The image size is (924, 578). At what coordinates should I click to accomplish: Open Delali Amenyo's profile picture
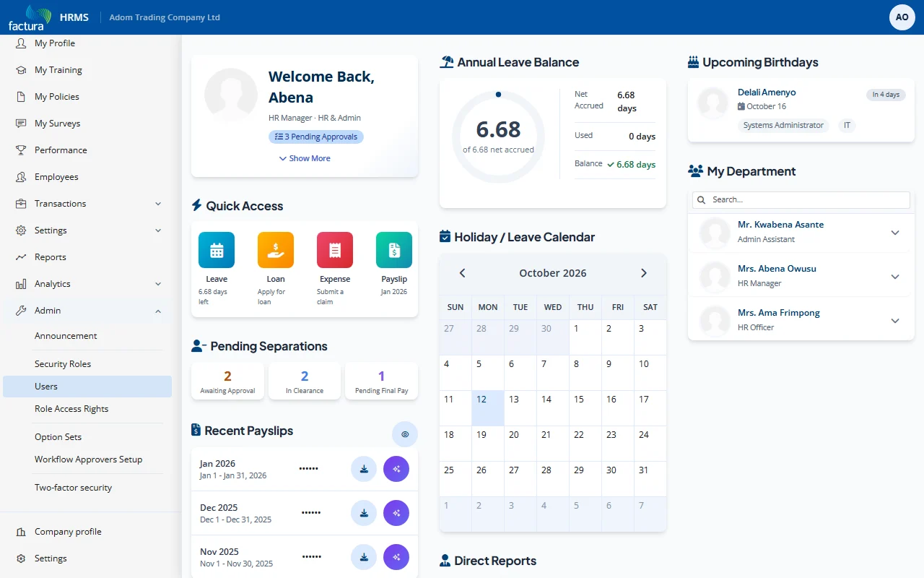point(712,103)
